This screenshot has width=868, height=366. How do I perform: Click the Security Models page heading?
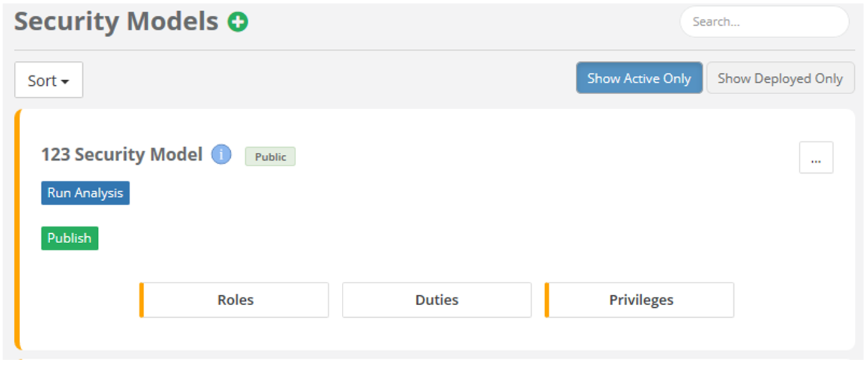[x=117, y=22]
